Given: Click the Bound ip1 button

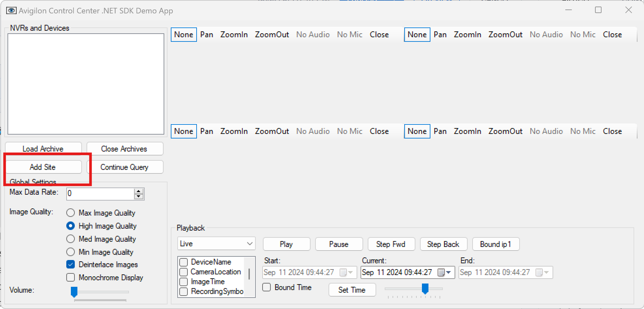Looking at the screenshot, I should 496,244.
